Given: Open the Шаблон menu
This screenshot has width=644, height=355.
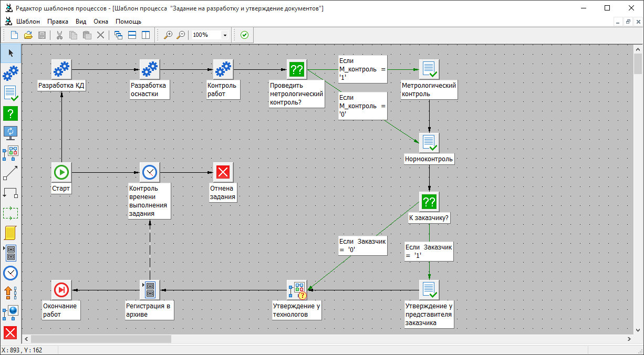Looking at the screenshot, I should (27, 22).
